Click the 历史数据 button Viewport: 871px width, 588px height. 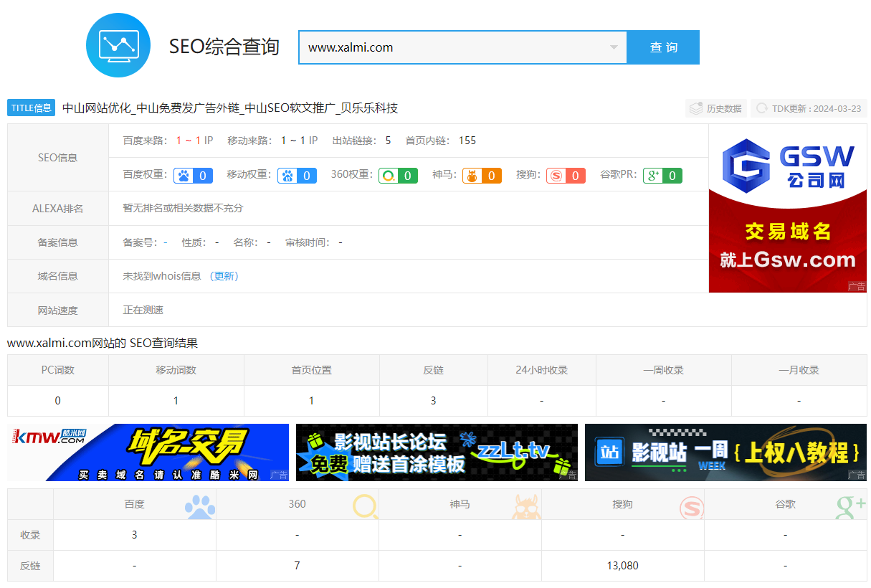tap(716, 108)
